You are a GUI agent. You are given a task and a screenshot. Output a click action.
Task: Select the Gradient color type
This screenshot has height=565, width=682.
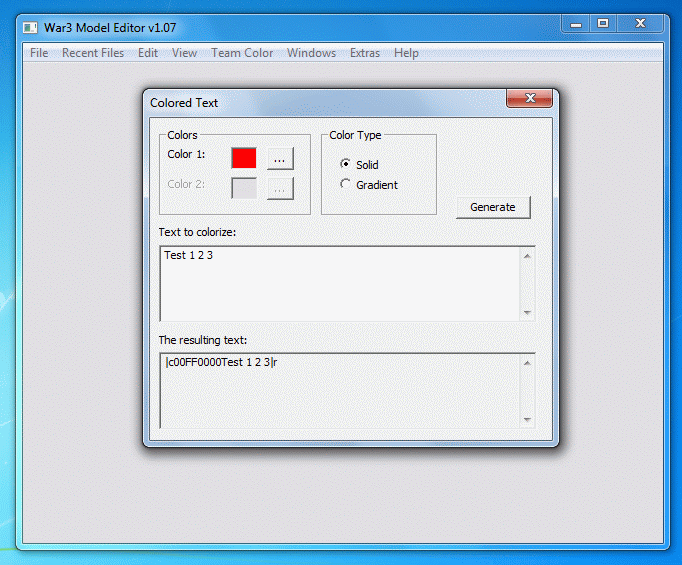[x=369, y=185]
